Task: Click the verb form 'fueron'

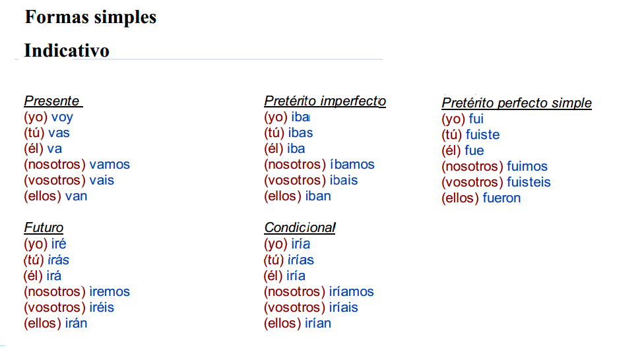Action: point(501,198)
